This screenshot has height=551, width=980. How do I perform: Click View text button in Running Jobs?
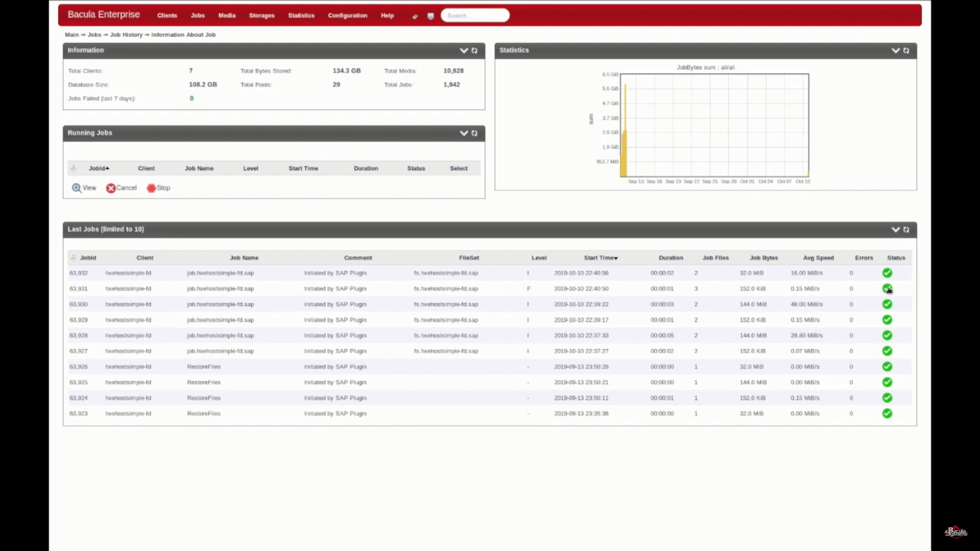point(89,188)
